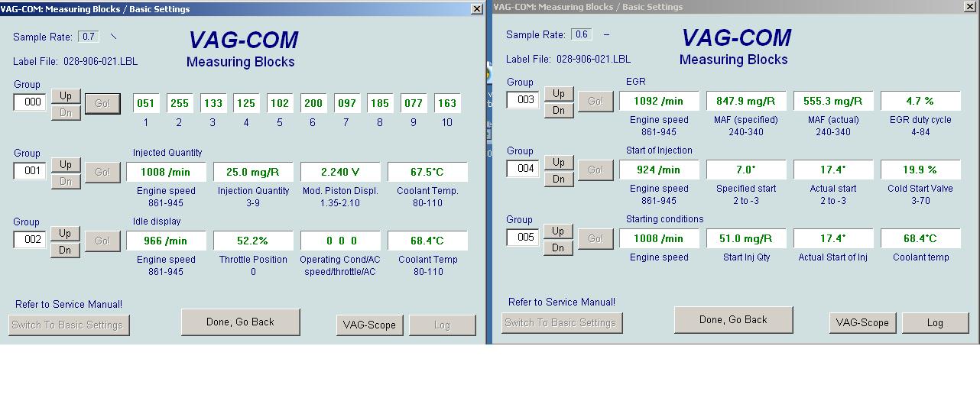This screenshot has height=401, width=980.
Task: Select the Group 001 input field
Action: 30,171
